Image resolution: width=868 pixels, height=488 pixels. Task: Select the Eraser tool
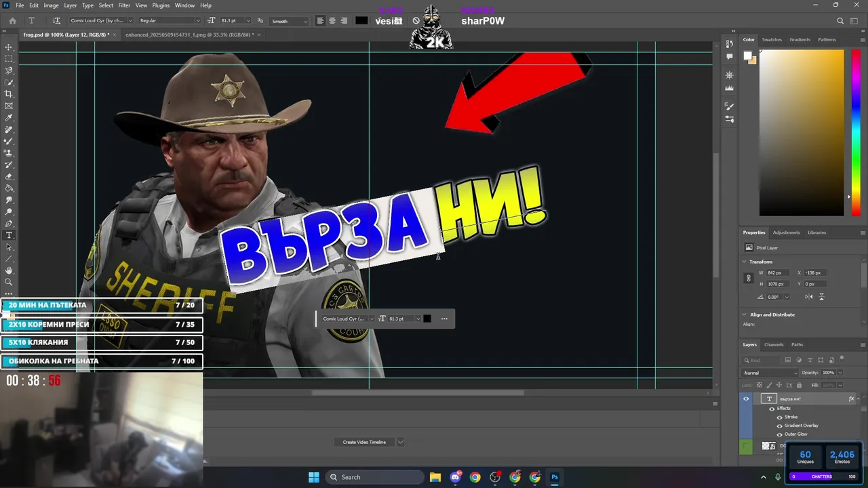pyautogui.click(x=9, y=176)
